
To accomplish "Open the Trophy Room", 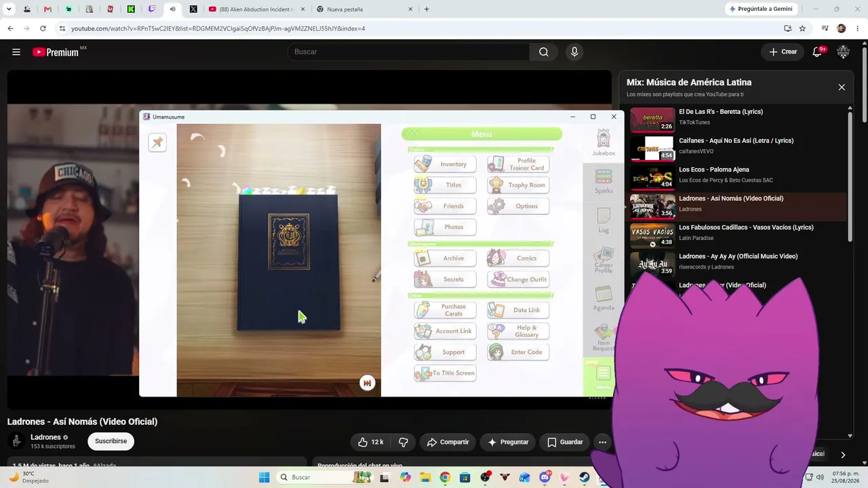I will 518,185.
